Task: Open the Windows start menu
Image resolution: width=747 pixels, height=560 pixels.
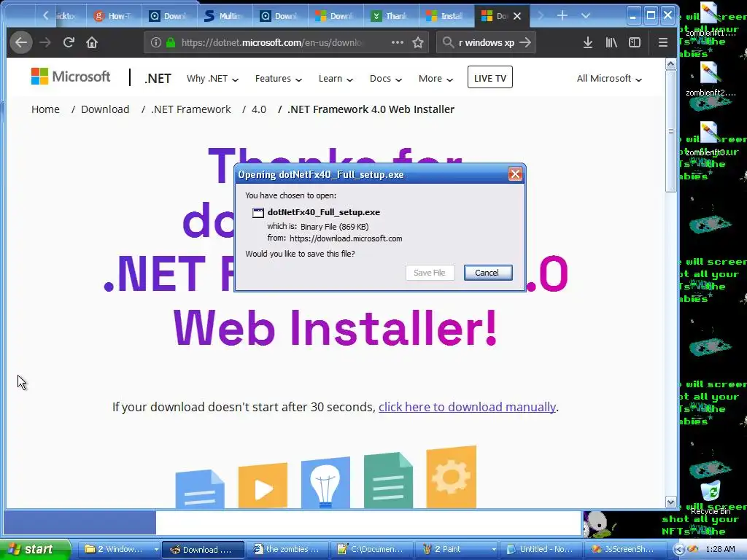Action: point(34,550)
